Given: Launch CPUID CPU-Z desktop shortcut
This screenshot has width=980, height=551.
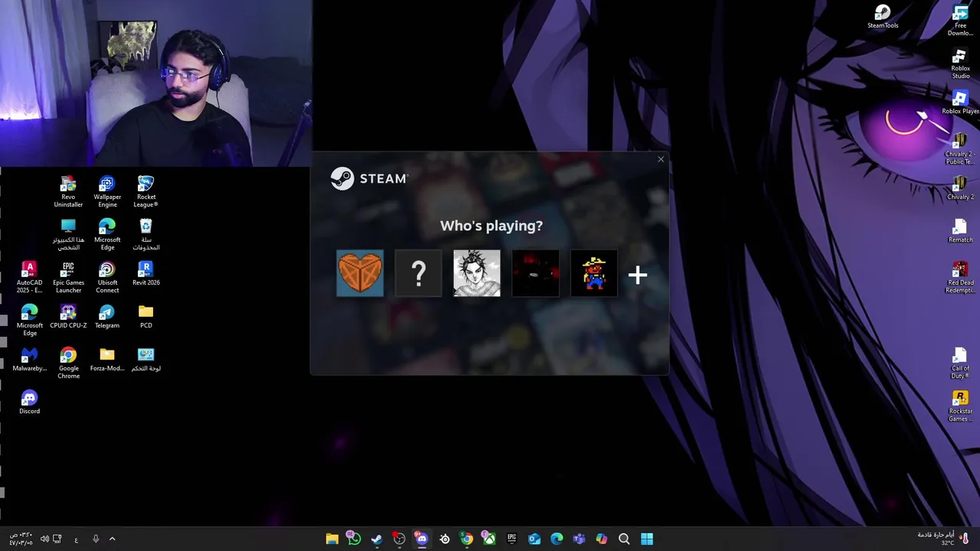Looking at the screenshot, I should click(x=68, y=316).
